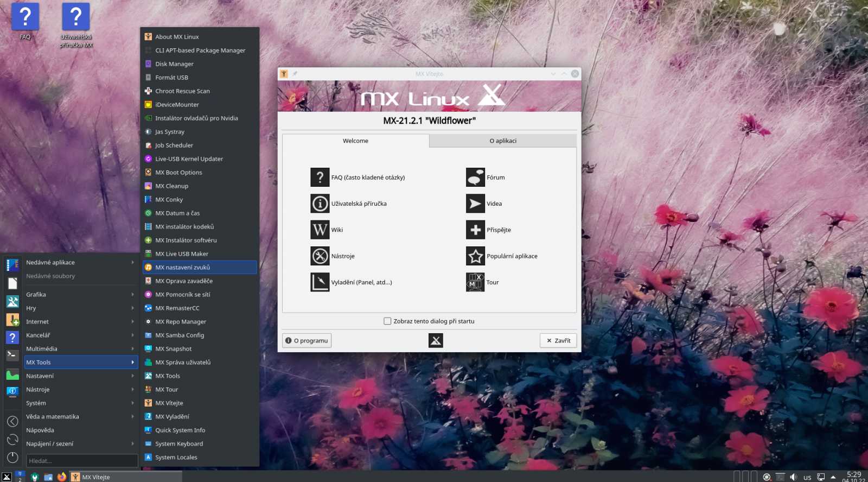Open the Vyladění (Panel, atd...) icon
The height and width of the screenshot is (482, 868).
pos(320,282)
